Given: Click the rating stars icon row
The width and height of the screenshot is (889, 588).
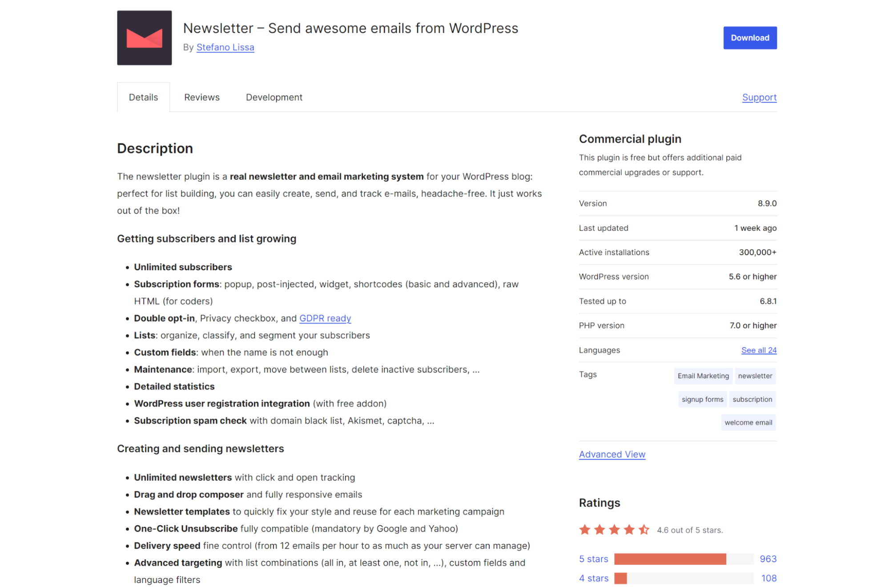Looking at the screenshot, I should pos(614,529).
